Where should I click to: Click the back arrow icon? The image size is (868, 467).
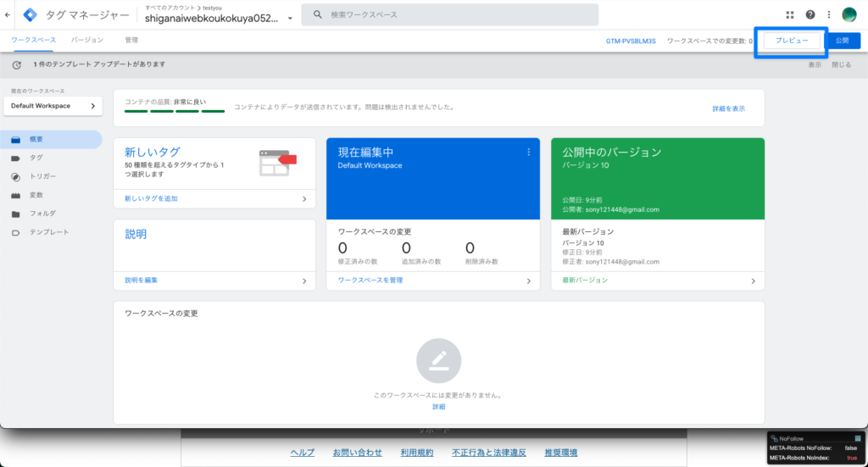pos(8,14)
